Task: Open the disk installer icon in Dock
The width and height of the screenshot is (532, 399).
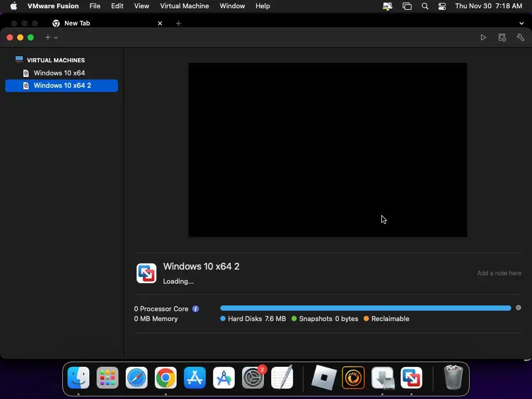Action: point(382,378)
